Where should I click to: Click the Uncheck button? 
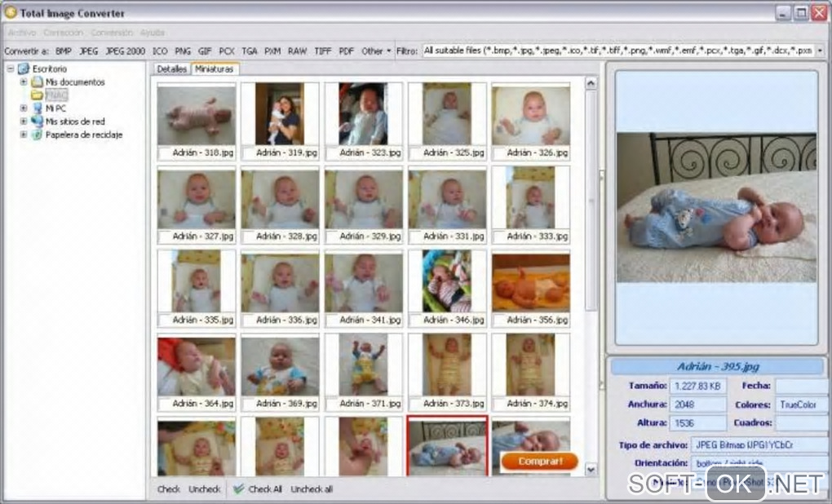click(204, 489)
